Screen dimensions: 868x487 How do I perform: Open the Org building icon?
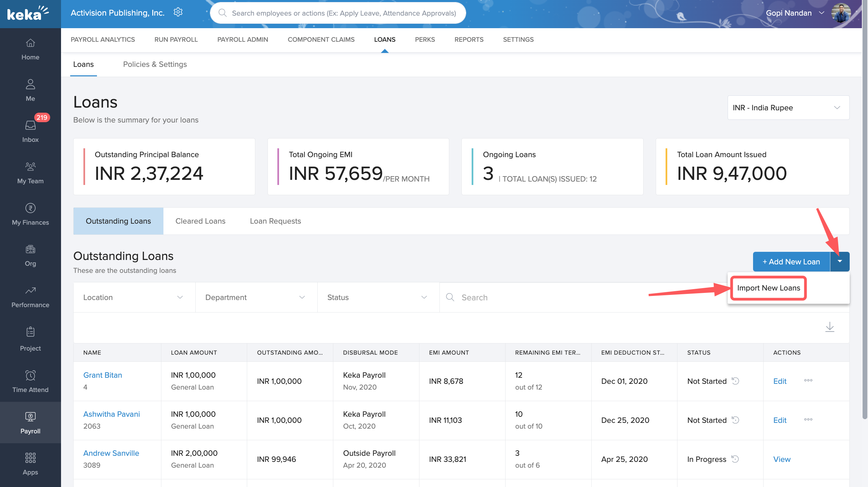(x=30, y=249)
